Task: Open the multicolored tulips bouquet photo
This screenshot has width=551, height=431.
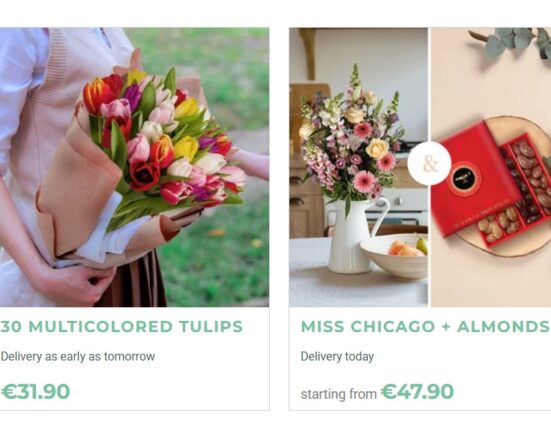Action: (135, 167)
